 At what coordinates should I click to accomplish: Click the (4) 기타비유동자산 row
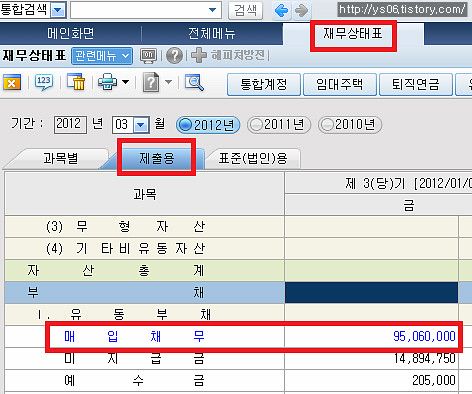(145, 249)
